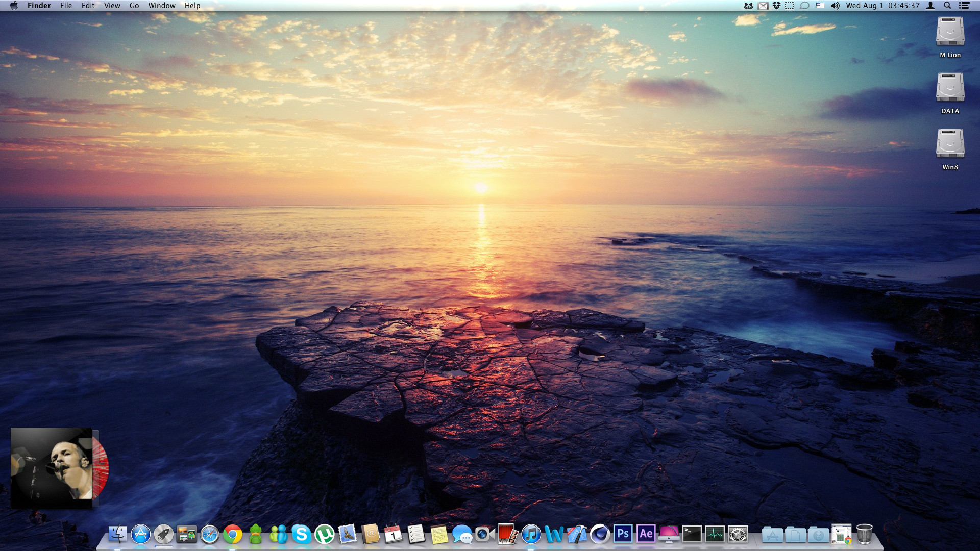Open the user account menu icon
The width and height of the screenshot is (980, 551).
pyautogui.click(x=930, y=6)
